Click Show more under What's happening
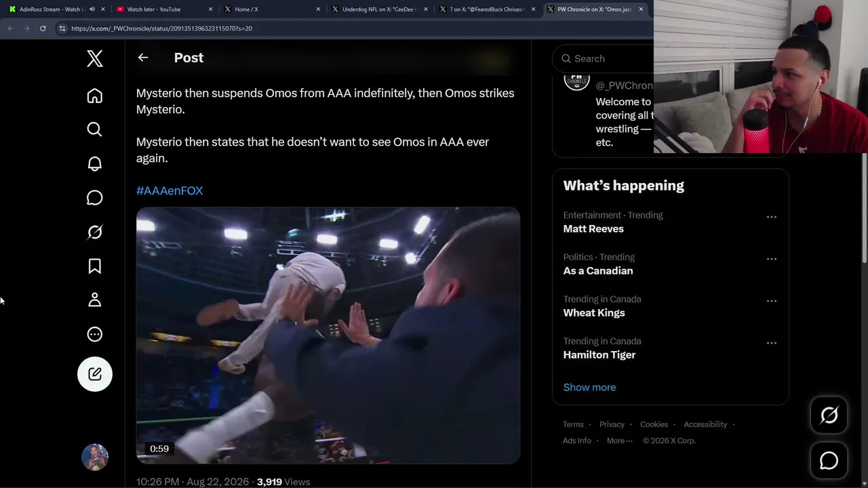 pos(589,388)
